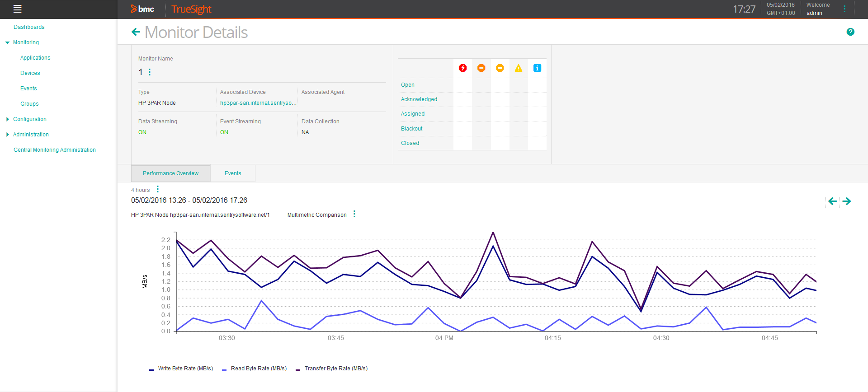Click the Data Collection NA value
This screenshot has height=392, width=868.
305,132
